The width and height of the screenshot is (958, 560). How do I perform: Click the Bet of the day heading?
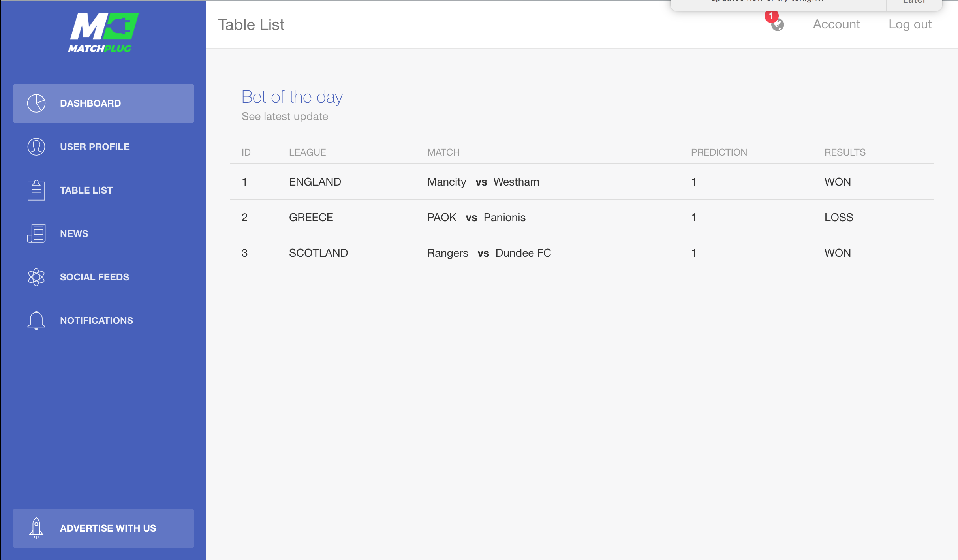tap(292, 97)
